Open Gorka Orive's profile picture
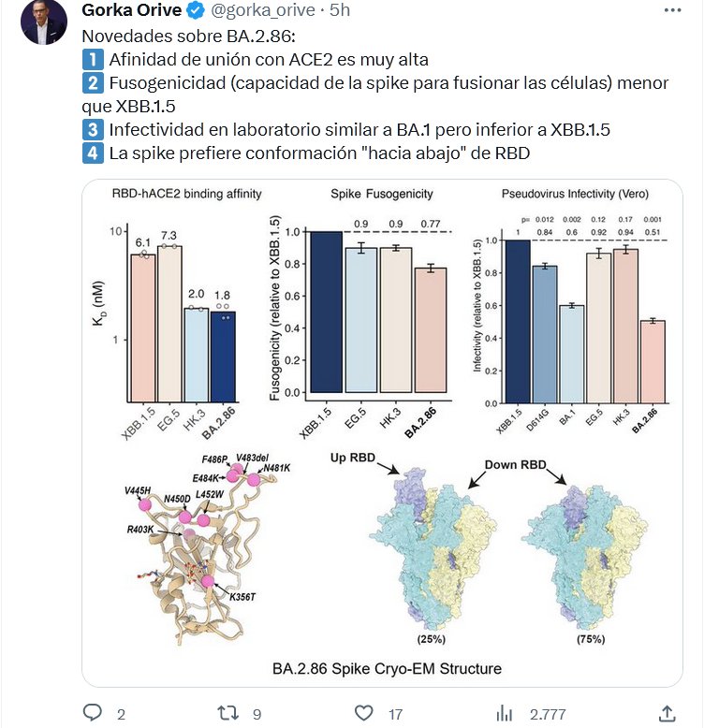 pos(43,22)
